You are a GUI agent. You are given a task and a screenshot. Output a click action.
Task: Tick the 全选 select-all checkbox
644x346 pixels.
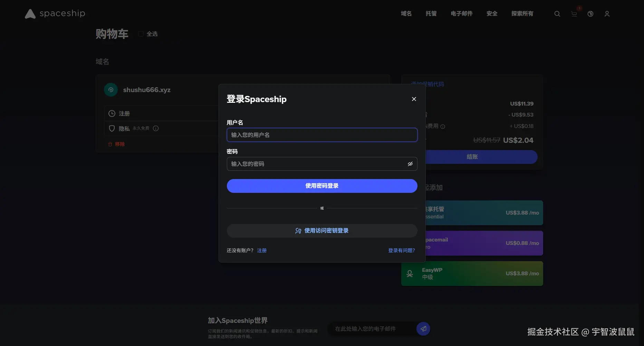pyautogui.click(x=141, y=34)
